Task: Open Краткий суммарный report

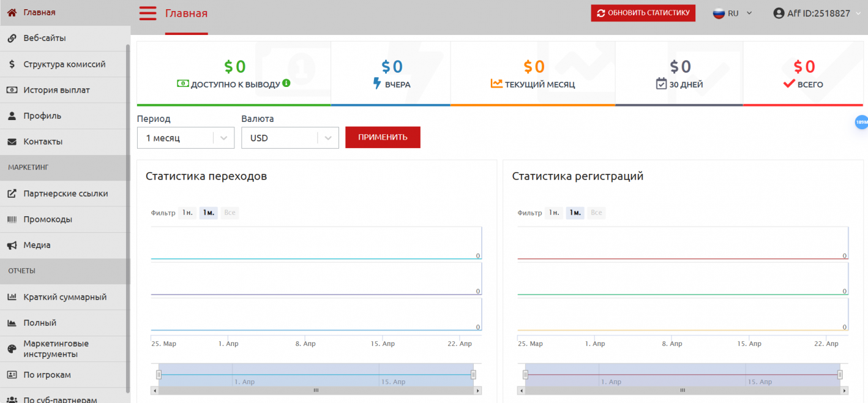Action: click(65, 297)
